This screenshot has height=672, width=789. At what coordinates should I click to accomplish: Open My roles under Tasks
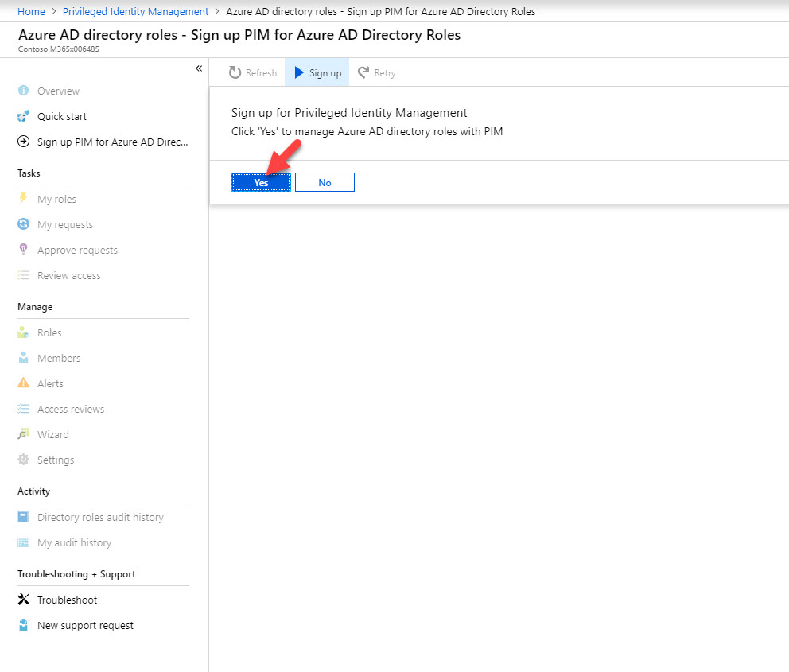[x=56, y=199]
